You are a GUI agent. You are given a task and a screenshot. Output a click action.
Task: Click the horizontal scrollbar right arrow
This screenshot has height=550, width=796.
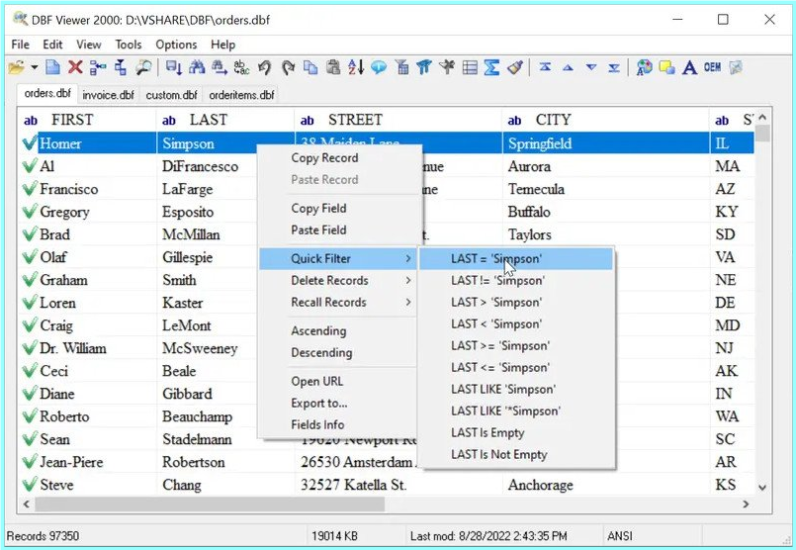(x=746, y=504)
